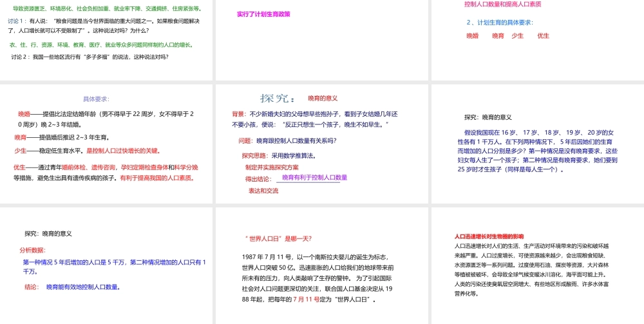The height and width of the screenshot is (324, 644).
Task: Open the slide with 分析数据 heading
Action: coord(106,265)
